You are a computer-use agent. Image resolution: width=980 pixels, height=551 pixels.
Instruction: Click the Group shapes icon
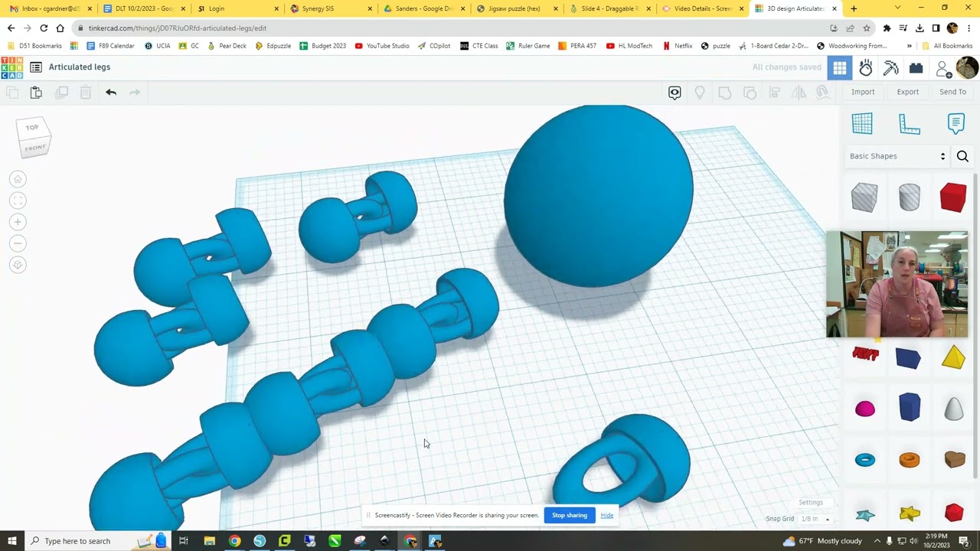(x=725, y=93)
